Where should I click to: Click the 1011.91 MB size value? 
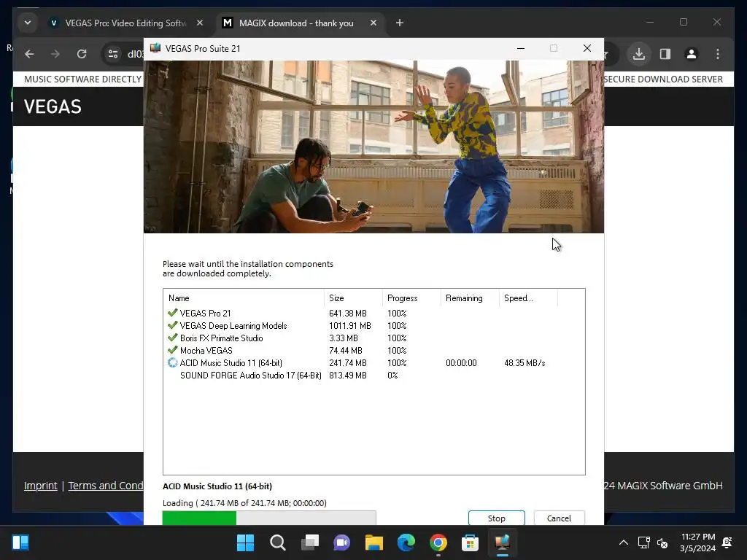click(x=349, y=326)
